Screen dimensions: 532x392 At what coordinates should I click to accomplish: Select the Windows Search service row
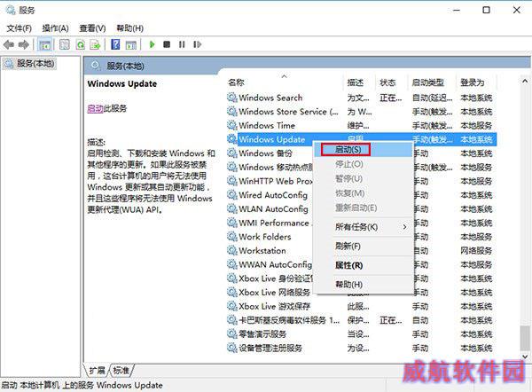[362, 98]
